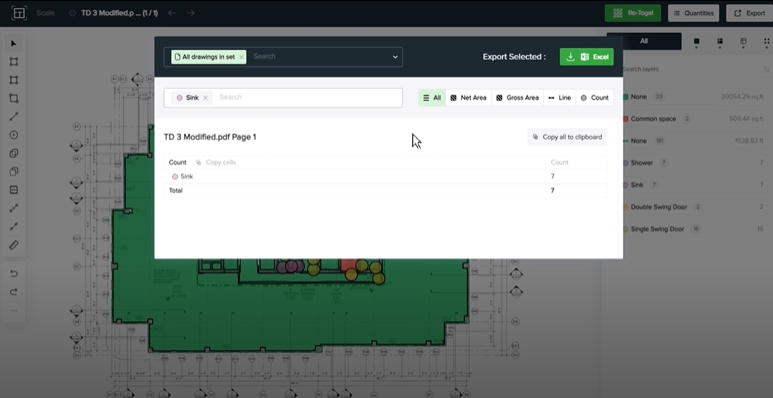773x398 pixels.
Task: Click the Export button in top bar
Action: pyautogui.click(x=750, y=13)
